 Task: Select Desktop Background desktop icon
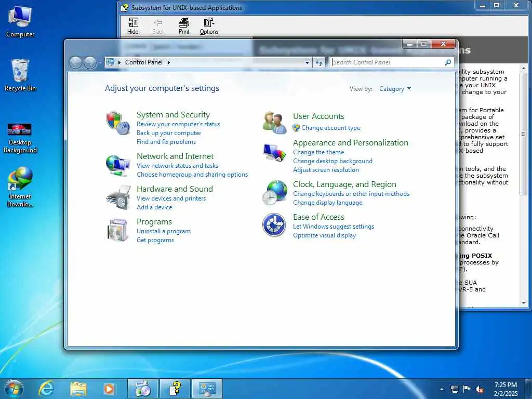pyautogui.click(x=20, y=138)
